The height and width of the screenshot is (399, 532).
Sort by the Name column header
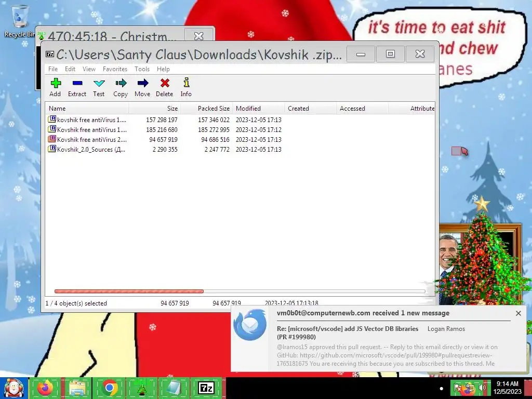(x=87, y=108)
